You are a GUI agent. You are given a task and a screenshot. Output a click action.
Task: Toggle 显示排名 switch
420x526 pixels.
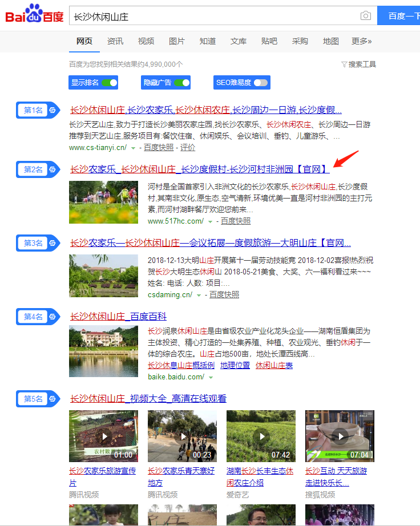pyautogui.click(x=110, y=83)
